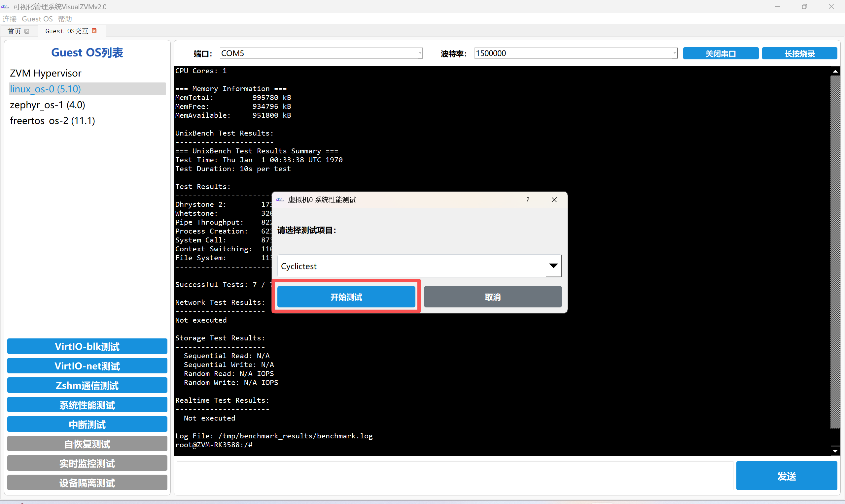845x504 pixels.
Task: Open the COM5 port dropdown
Action: coord(420,53)
